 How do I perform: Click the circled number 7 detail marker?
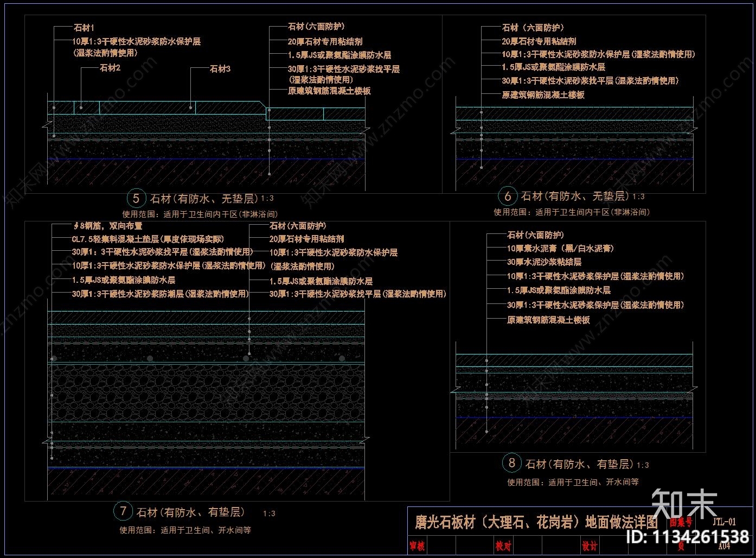[x=123, y=511]
